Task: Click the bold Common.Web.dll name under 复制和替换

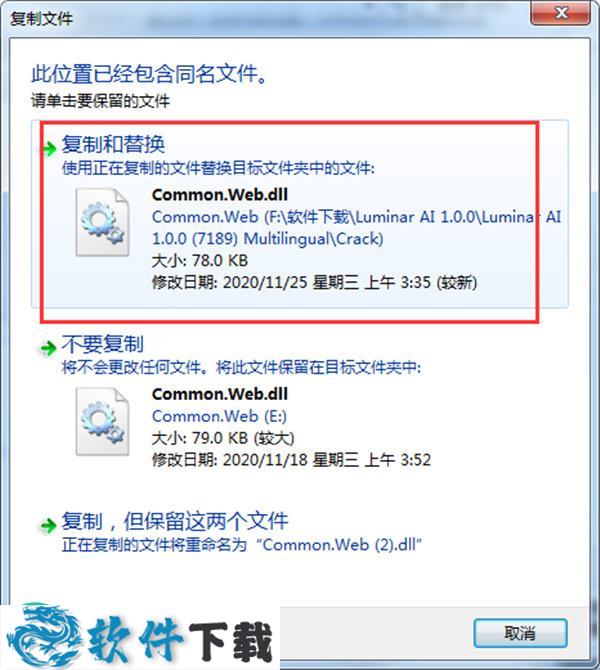Action: (x=220, y=195)
